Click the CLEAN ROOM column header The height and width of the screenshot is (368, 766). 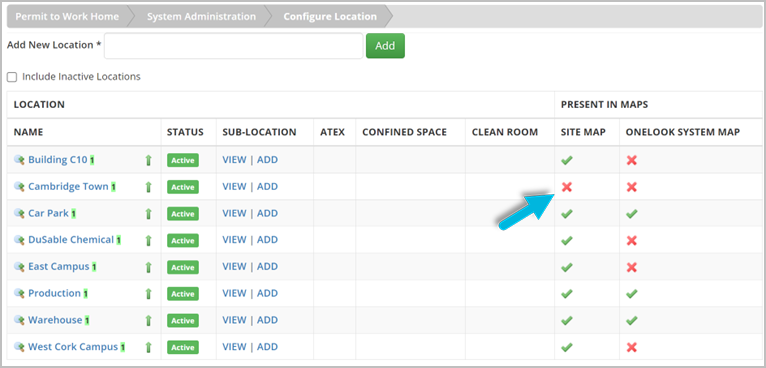pos(505,132)
